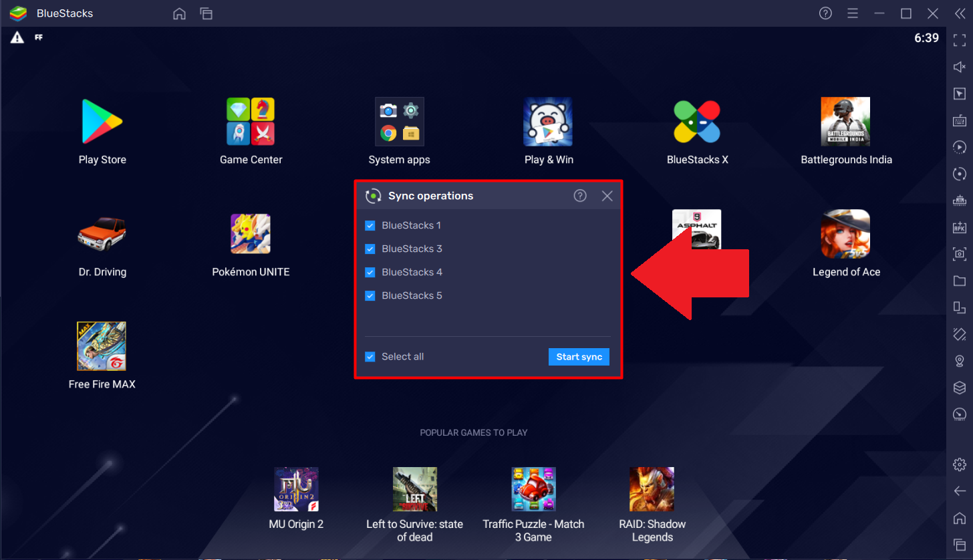
Task: Open the System apps folder
Action: click(x=399, y=122)
